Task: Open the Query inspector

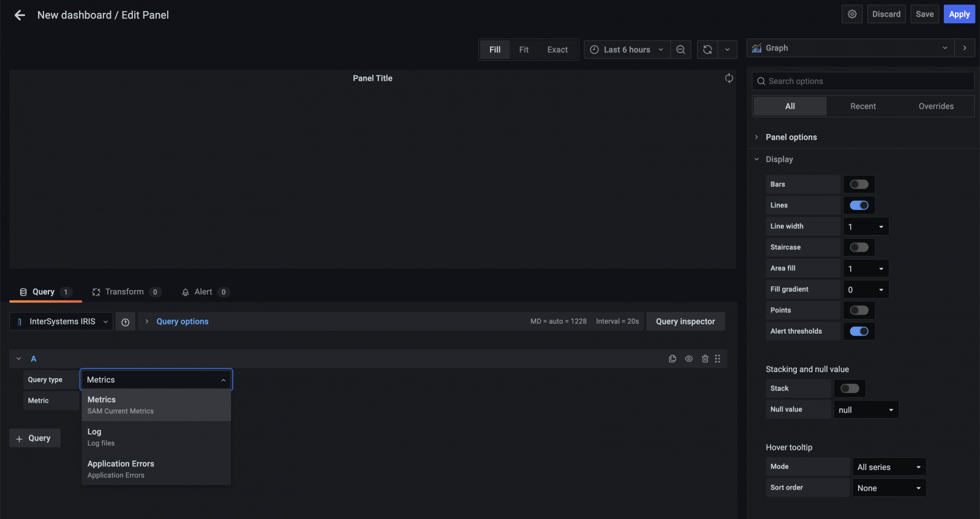Action: 685,321
